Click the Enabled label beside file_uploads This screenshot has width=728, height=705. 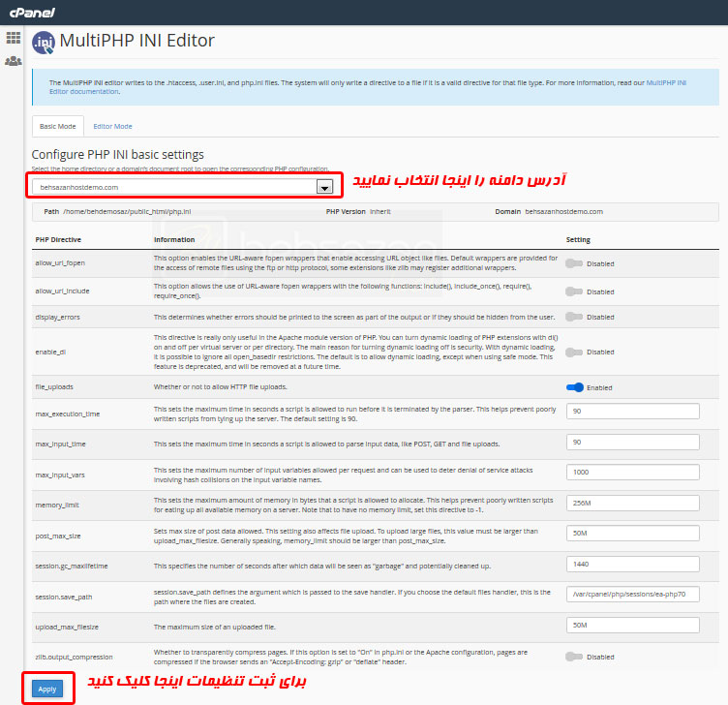[599, 387]
